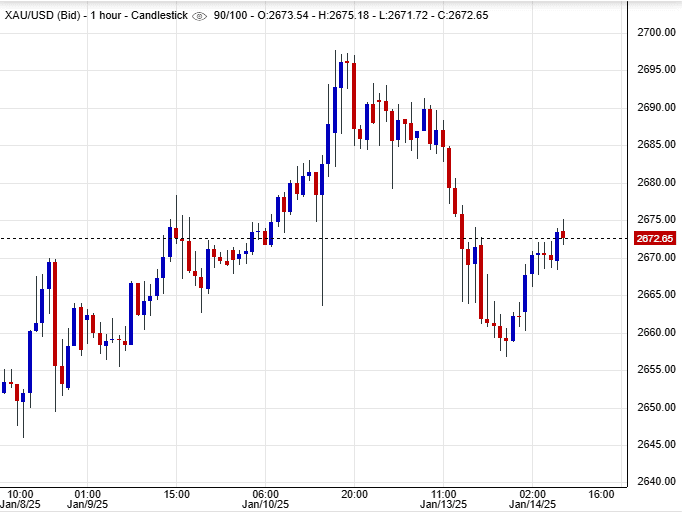The width and height of the screenshot is (682, 512).
Task: Click the 16:00 time axis label
Action: click(x=601, y=494)
